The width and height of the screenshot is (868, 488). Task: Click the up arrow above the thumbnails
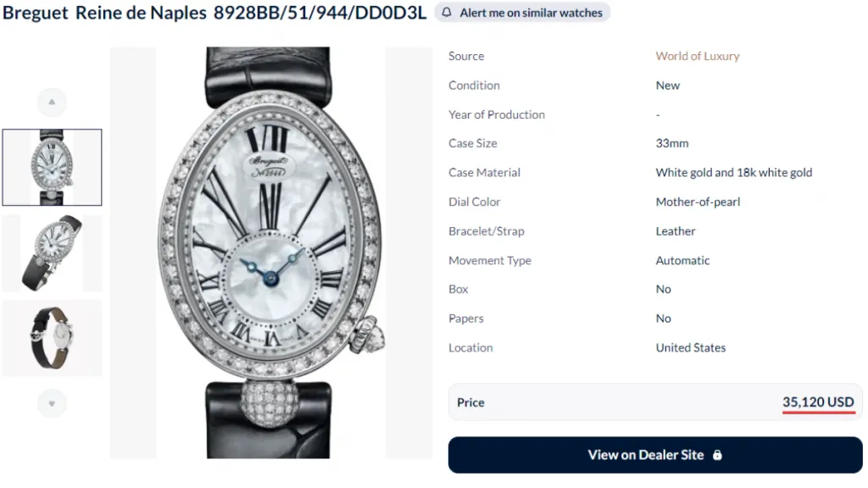52,102
